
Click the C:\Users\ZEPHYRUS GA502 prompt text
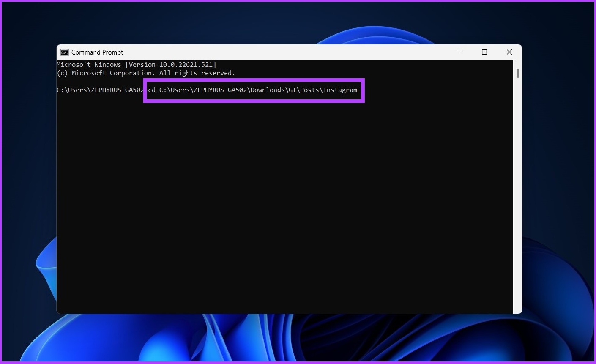pos(100,90)
